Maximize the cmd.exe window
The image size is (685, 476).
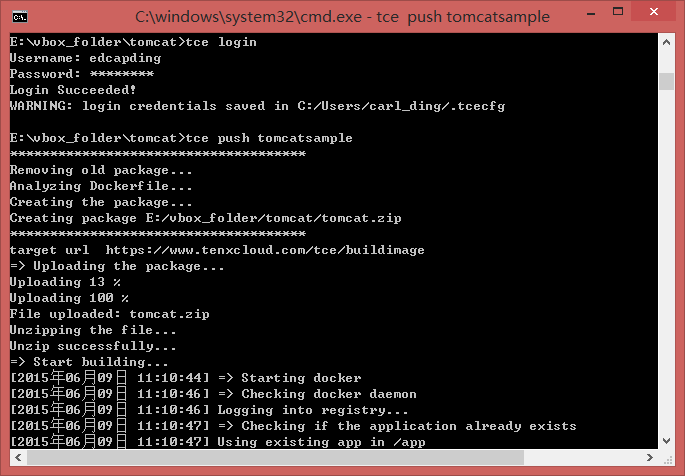pos(618,12)
